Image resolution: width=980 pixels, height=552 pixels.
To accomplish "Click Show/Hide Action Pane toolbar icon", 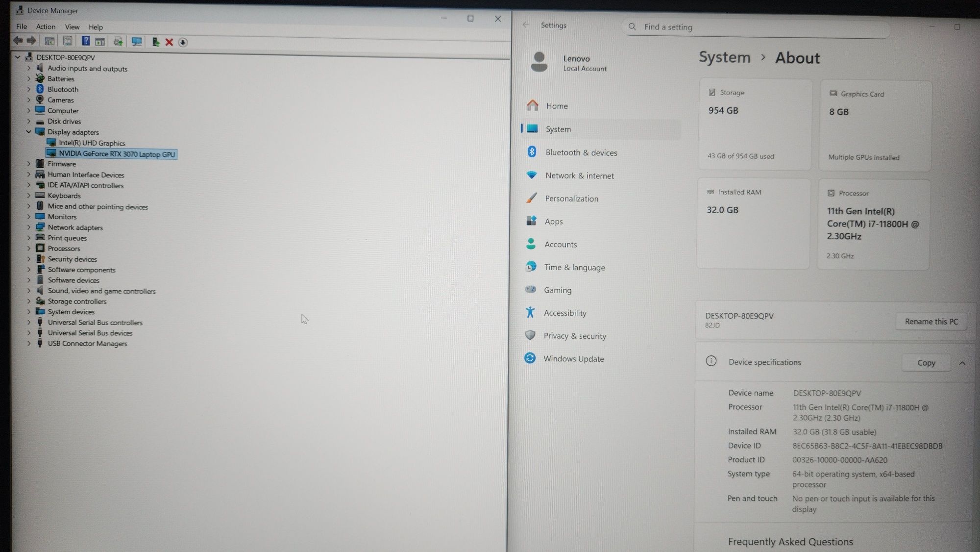I will pos(100,42).
